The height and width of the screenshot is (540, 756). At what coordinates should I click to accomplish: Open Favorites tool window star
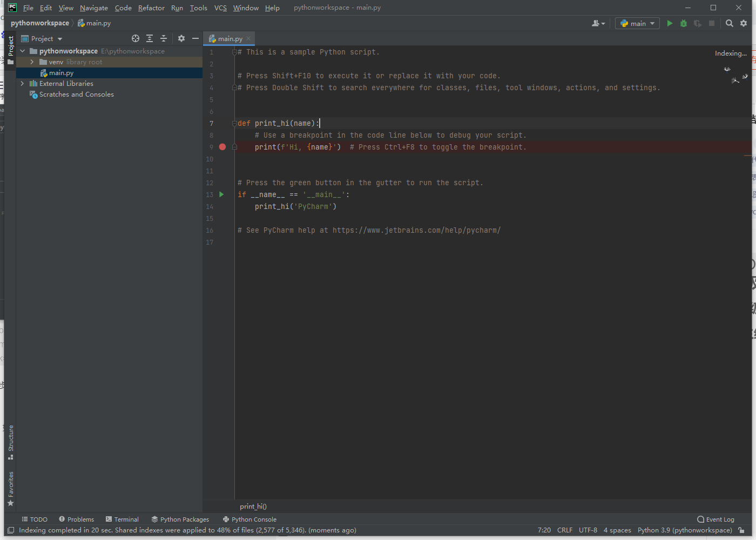[10, 503]
